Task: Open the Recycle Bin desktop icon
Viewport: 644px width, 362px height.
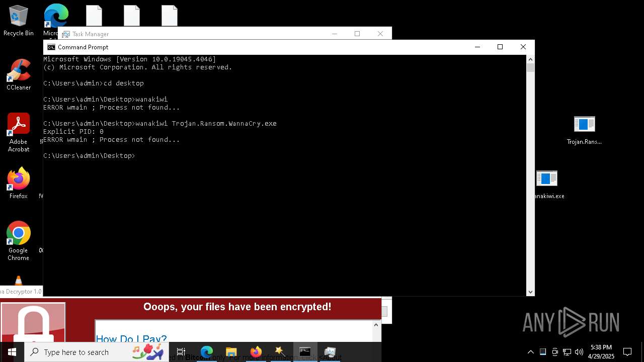Action: pyautogui.click(x=19, y=21)
